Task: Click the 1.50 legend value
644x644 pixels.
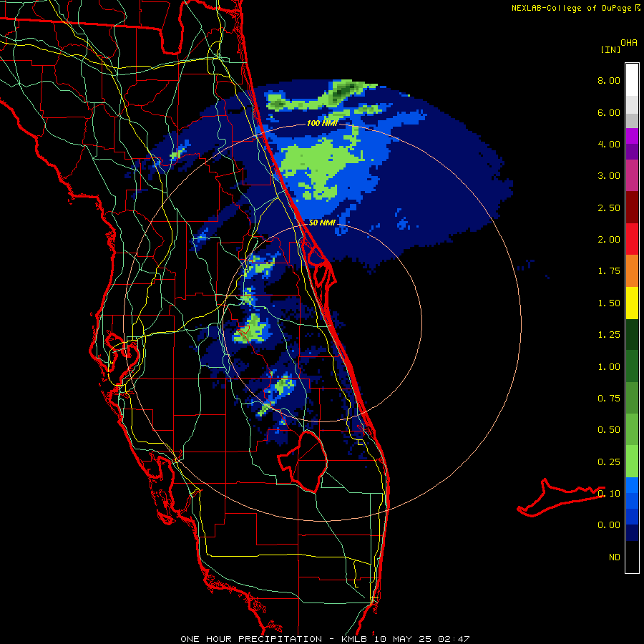Action: click(609, 303)
